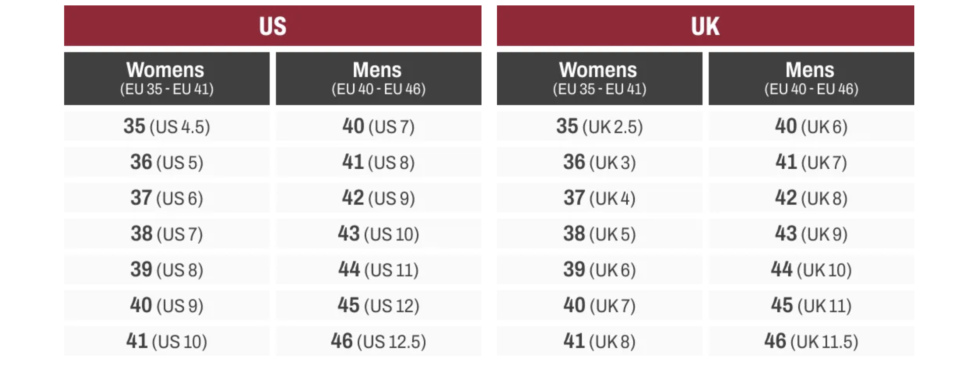The image size is (980, 376).
Task: Select the Womens column header under UK
Action: pyautogui.click(x=599, y=78)
